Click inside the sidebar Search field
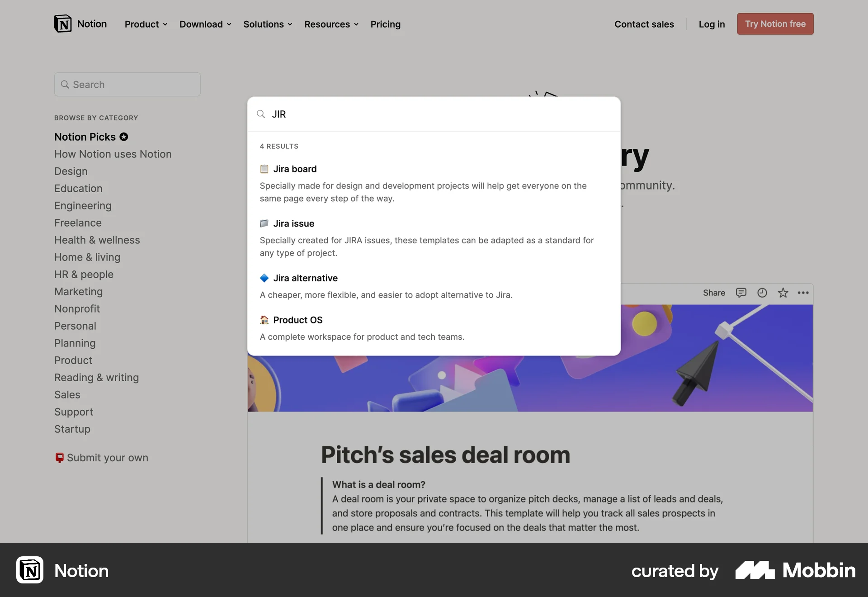This screenshot has width=868, height=597. [x=127, y=84]
